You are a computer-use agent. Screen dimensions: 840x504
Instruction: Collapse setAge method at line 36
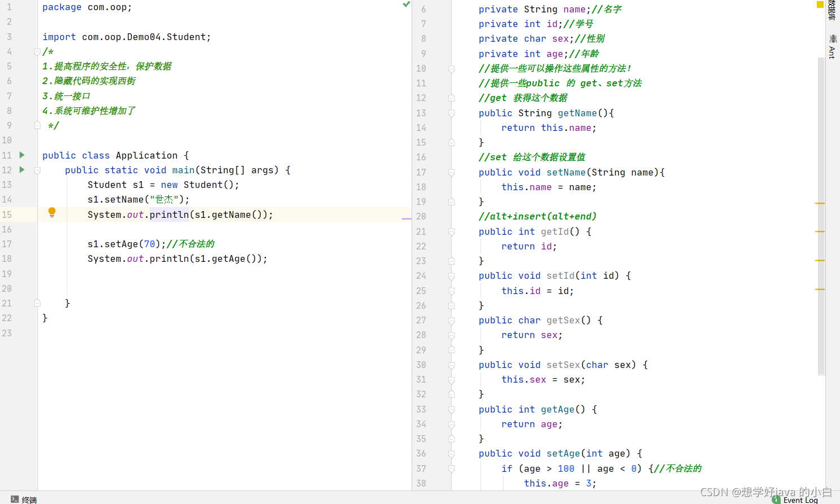pyautogui.click(x=452, y=454)
